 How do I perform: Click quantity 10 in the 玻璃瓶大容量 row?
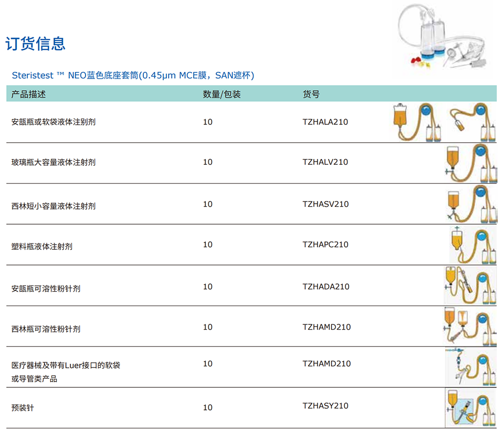[x=208, y=162]
